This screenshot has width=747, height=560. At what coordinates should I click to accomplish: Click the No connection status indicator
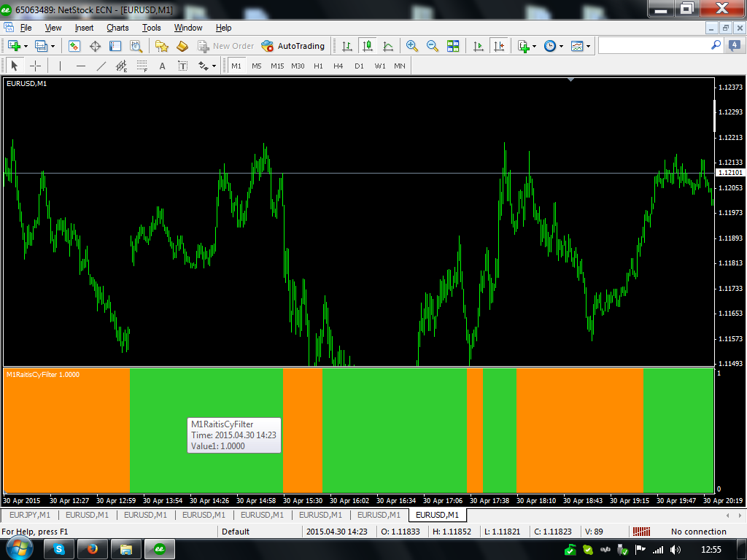coord(698,532)
